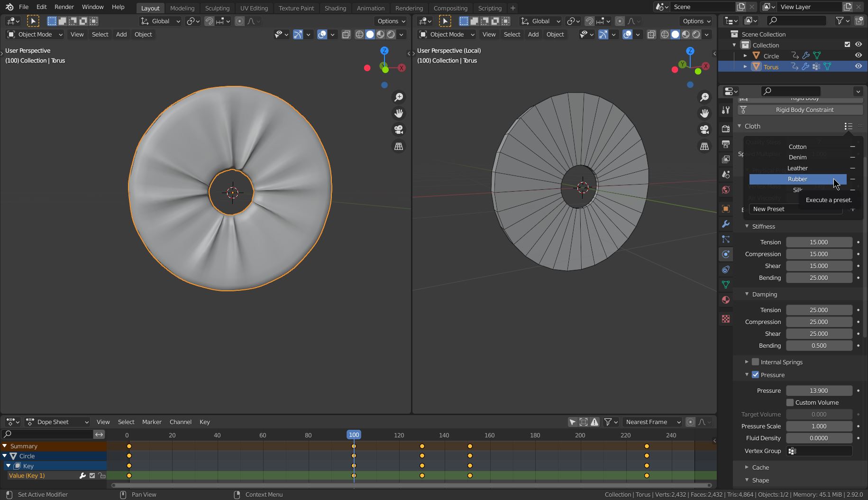The image size is (868, 500).
Task: Open the Particles properties tab
Action: tap(725, 239)
